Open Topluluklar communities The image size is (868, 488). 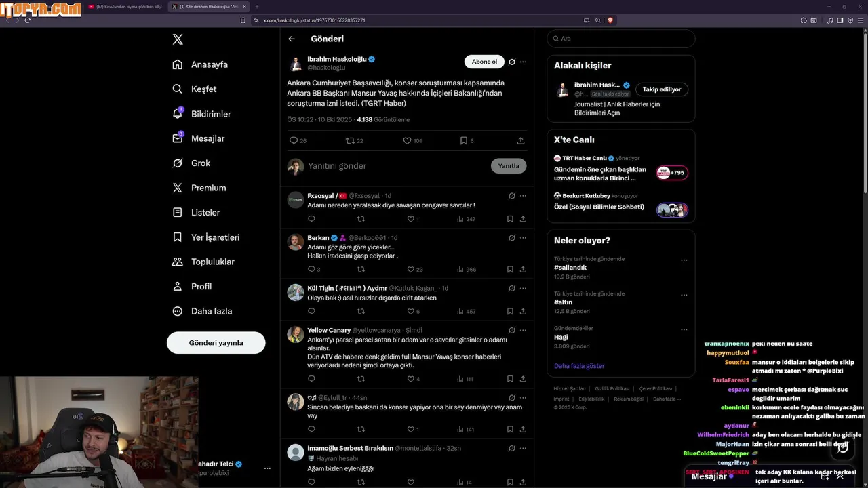203,262
